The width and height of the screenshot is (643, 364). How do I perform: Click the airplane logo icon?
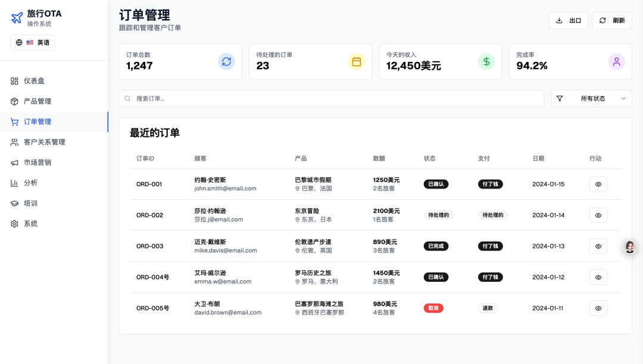click(17, 18)
